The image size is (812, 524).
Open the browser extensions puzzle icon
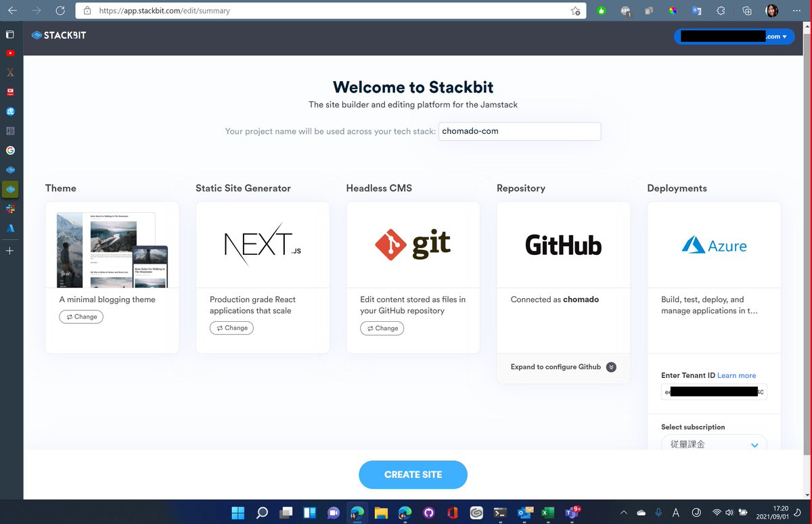(x=721, y=11)
